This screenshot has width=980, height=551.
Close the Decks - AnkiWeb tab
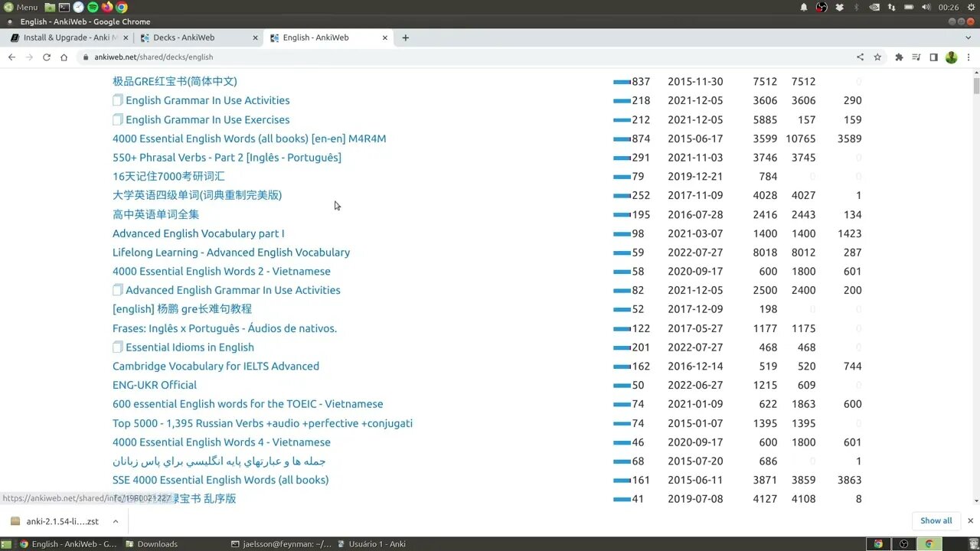[x=256, y=37]
